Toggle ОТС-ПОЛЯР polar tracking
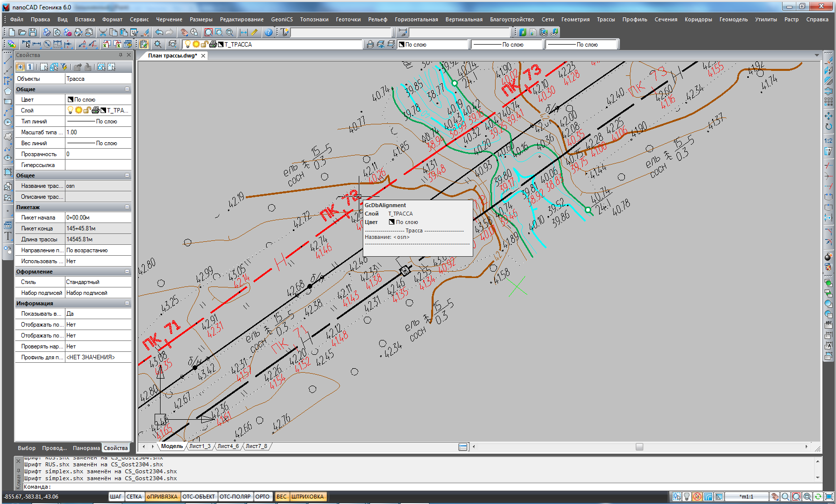This screenshot has height=504, width=836. pos(235,497)
